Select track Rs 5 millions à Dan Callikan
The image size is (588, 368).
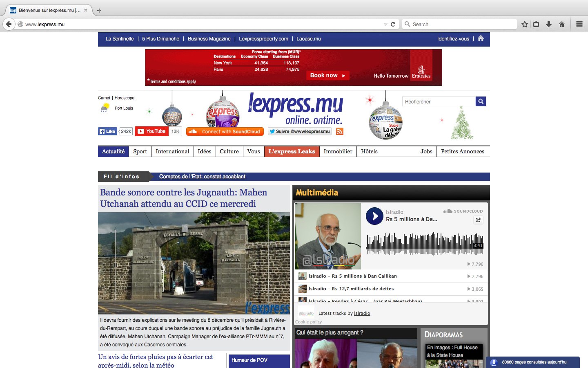pyautogui.click(x=353, y=276)
